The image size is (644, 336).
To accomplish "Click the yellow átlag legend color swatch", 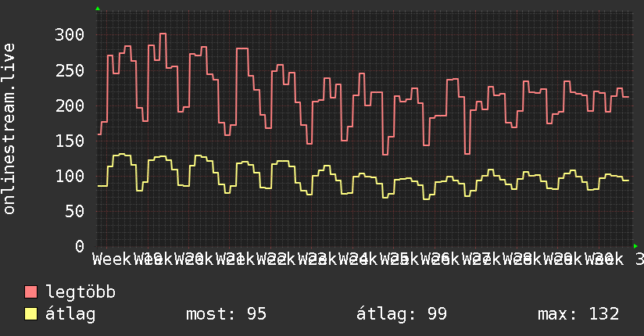I will click(x=30, y=314).
